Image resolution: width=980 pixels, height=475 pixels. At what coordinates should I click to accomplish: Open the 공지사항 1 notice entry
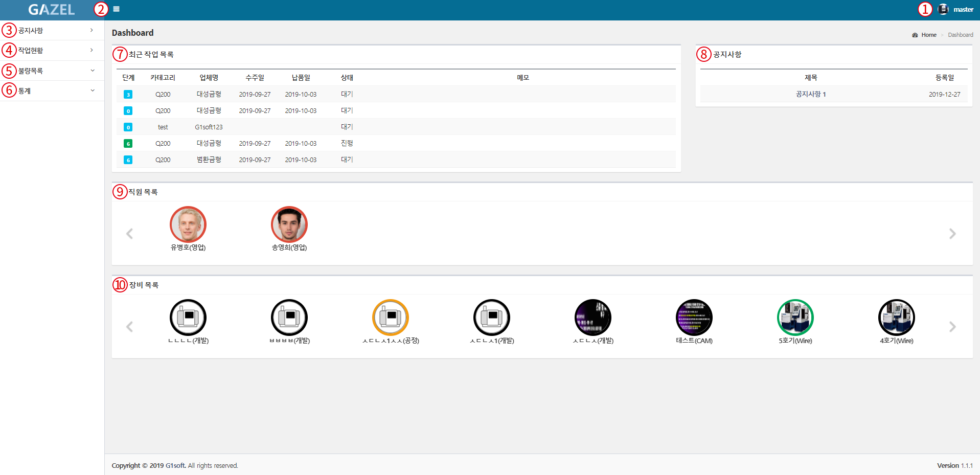pyautogui.click(x=810, y=94)
